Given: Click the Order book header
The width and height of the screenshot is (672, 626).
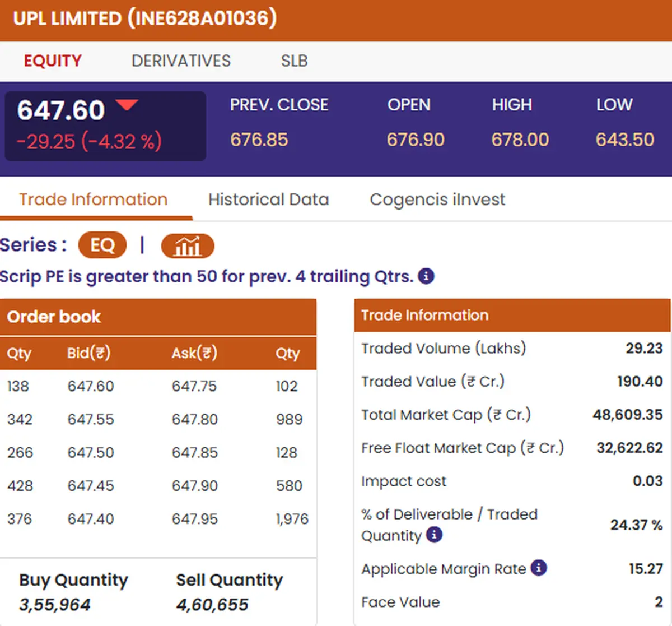Looking at the screenshot, I should (x=158, y=317).
